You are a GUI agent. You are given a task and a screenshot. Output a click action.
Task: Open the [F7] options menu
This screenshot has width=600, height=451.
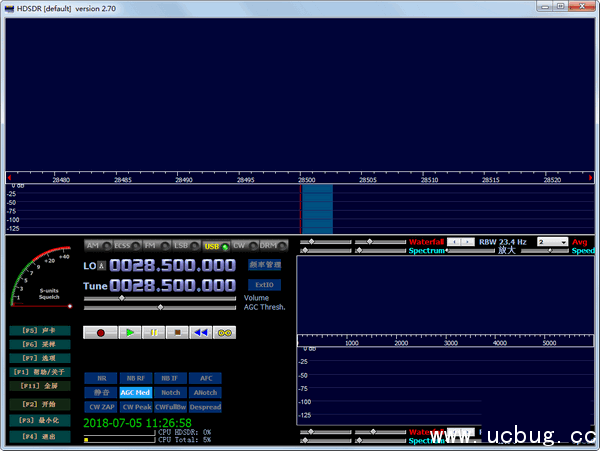40,357
